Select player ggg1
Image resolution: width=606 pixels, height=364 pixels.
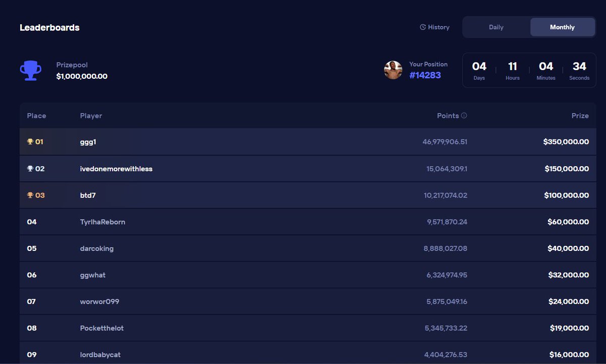pyautogui.click(x=88, y=142)
